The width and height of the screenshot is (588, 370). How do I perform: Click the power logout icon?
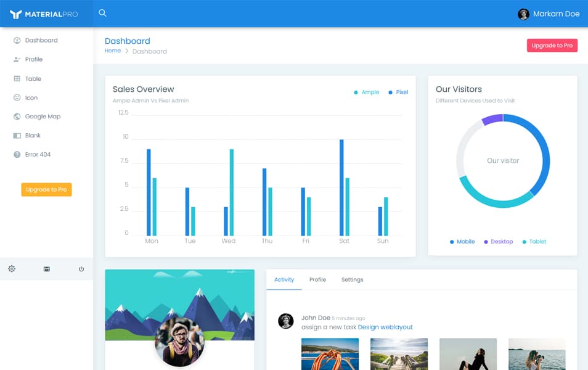80,269
